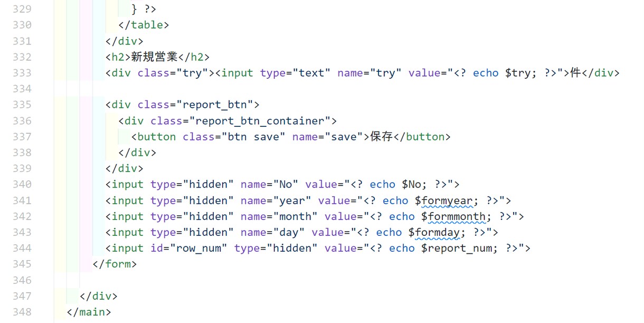
Task: Click line number 334 in the gutter
Action: (22, 88)
